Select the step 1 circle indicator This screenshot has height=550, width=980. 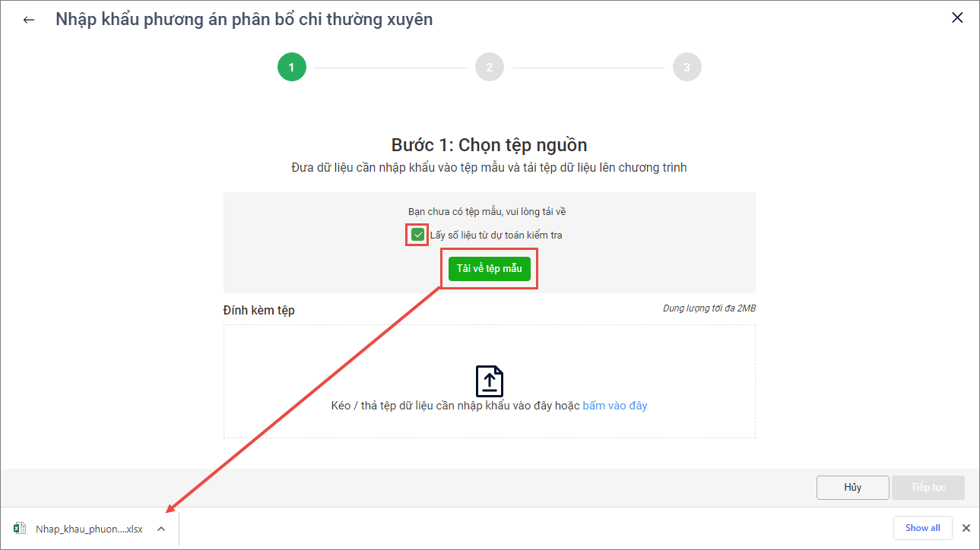click(292, 67)
